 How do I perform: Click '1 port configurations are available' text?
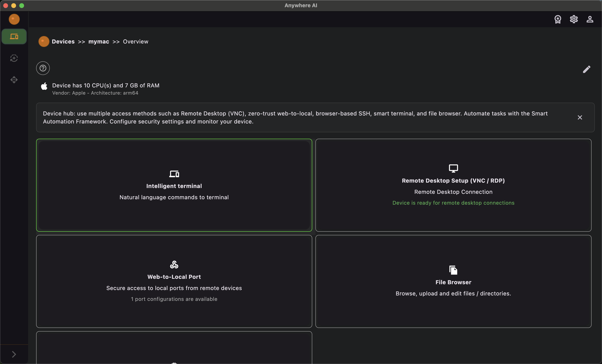(174, 299)
